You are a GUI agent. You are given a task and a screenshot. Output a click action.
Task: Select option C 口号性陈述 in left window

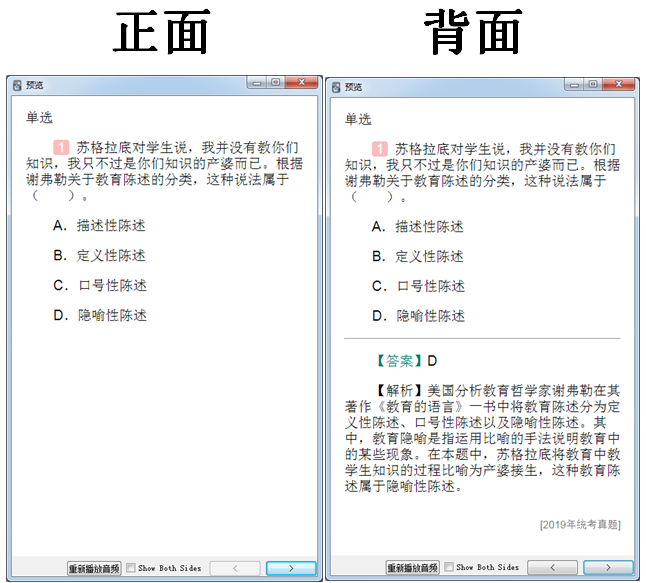(x=100, y=285)
